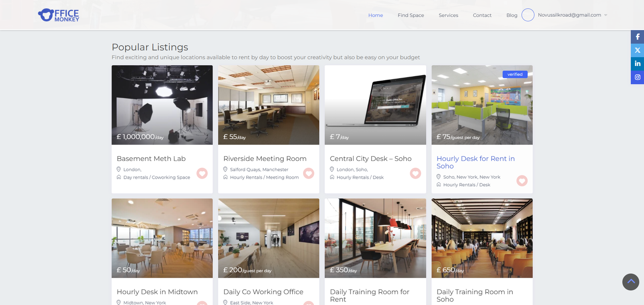Toggle heart on Hourly Desk for Rent in Soho

[x=522, y=181]
